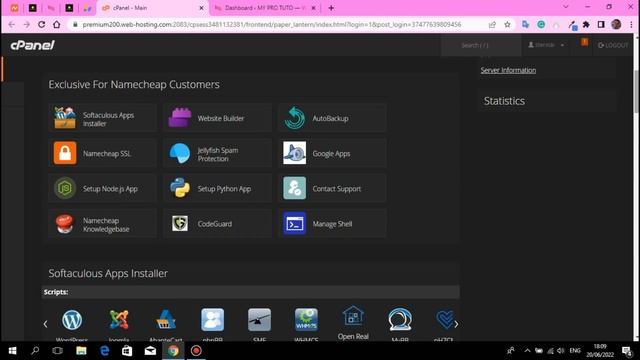Open Namecheap SSL lock icon

click(65, 153)
